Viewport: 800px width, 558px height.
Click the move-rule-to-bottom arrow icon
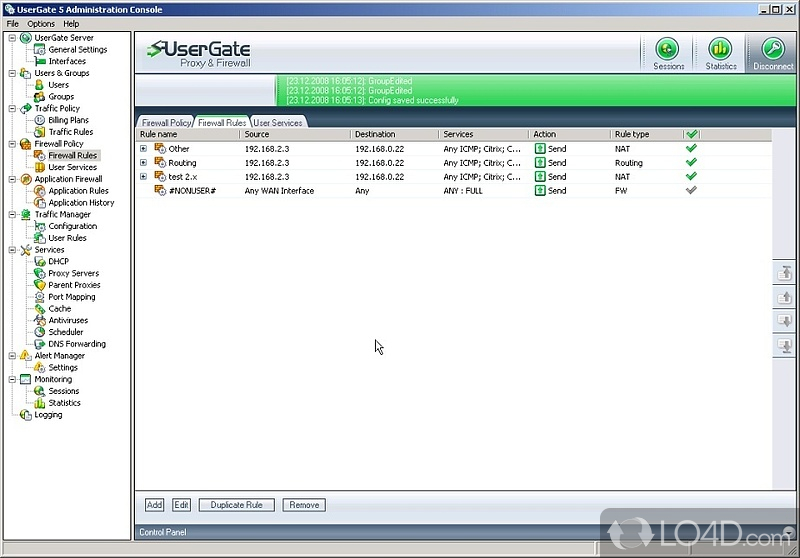coord(784,345)
